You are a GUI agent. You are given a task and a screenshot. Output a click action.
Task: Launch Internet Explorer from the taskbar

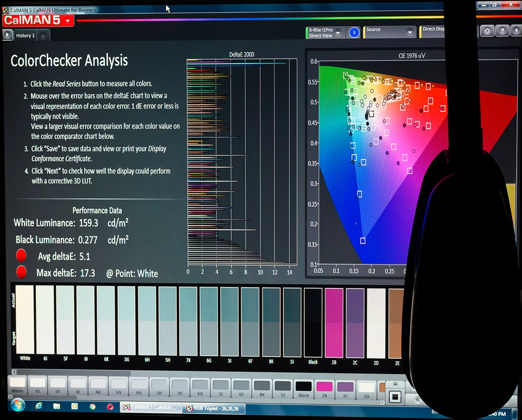point(39,406)
